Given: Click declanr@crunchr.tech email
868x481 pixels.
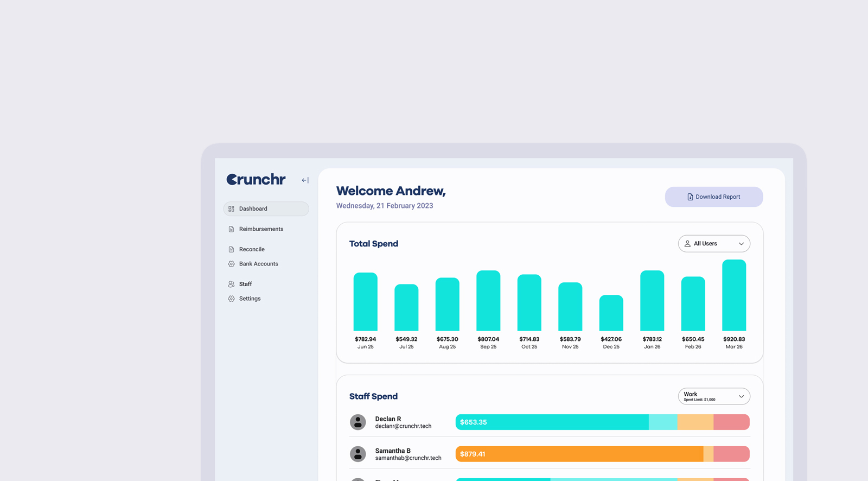Looking at the screenshot, I should point(403,427).
